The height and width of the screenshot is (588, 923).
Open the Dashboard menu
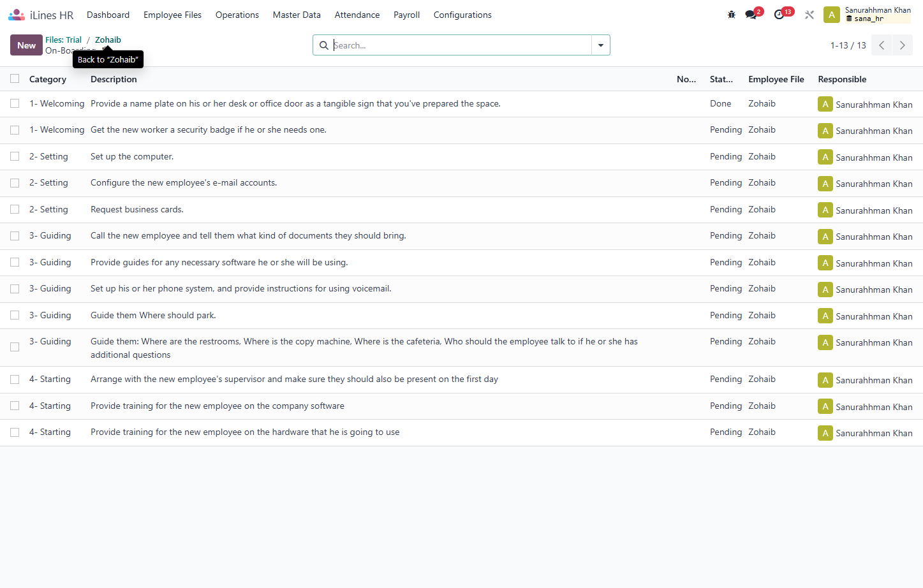click(108, 15)
